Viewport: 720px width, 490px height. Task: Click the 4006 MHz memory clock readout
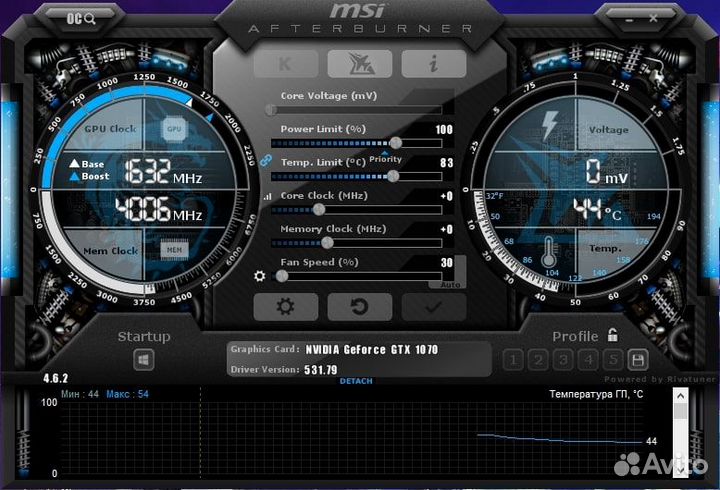point(158,210)
